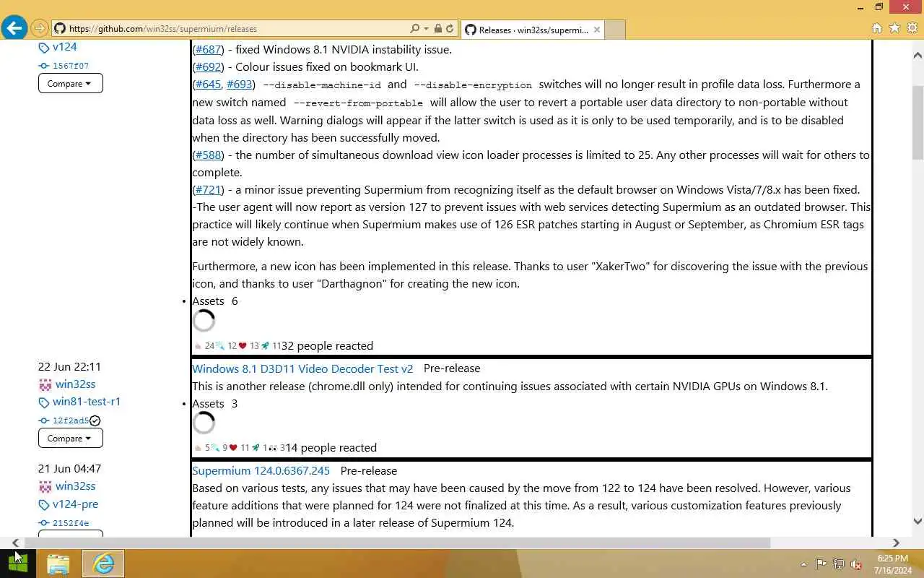Open network status tray icon

[839, 564]
